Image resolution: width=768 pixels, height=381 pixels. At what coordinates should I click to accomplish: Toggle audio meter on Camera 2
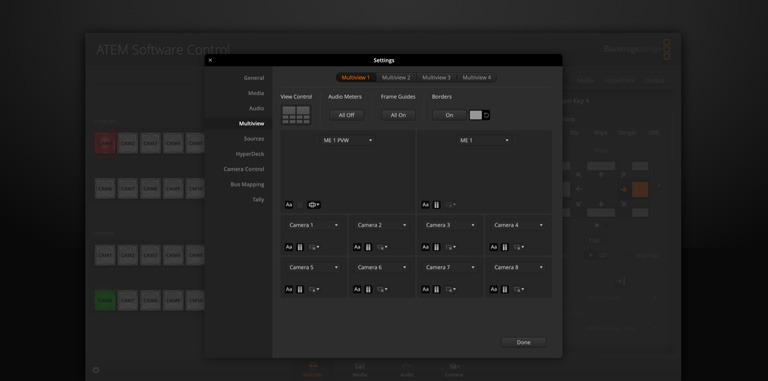coord(368,247)
